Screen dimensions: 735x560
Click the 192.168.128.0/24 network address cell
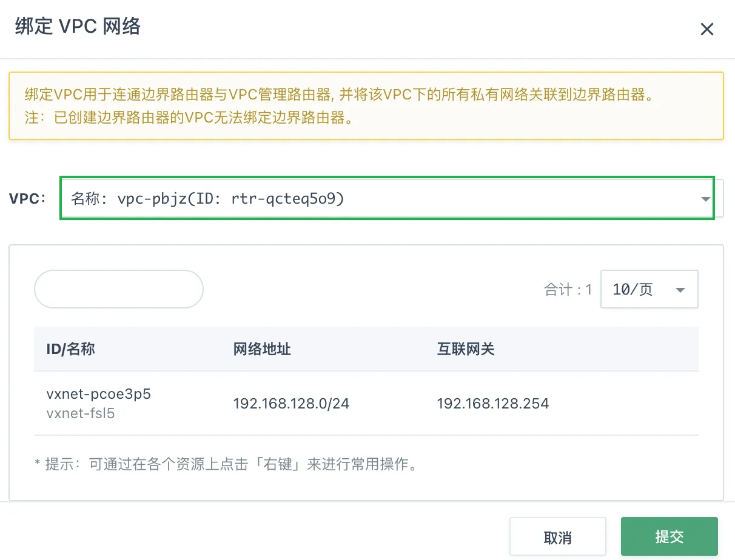(x=291, y=404)
